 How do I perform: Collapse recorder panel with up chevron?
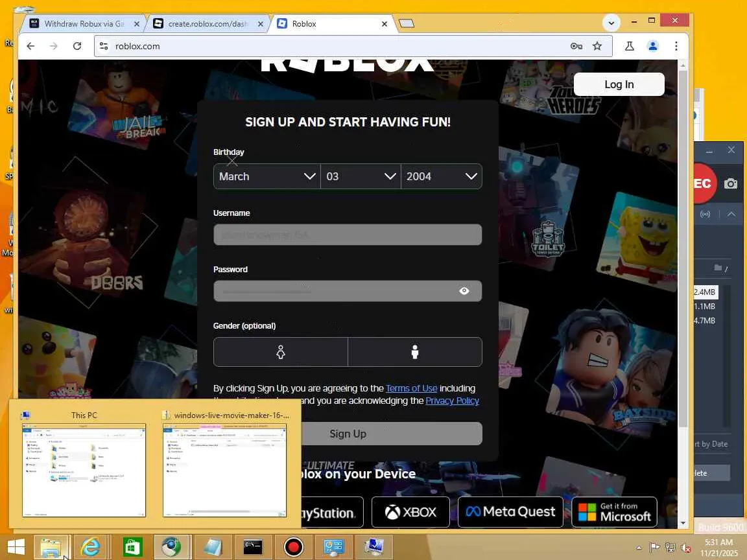pyautogui.click(x=731, y=215)
